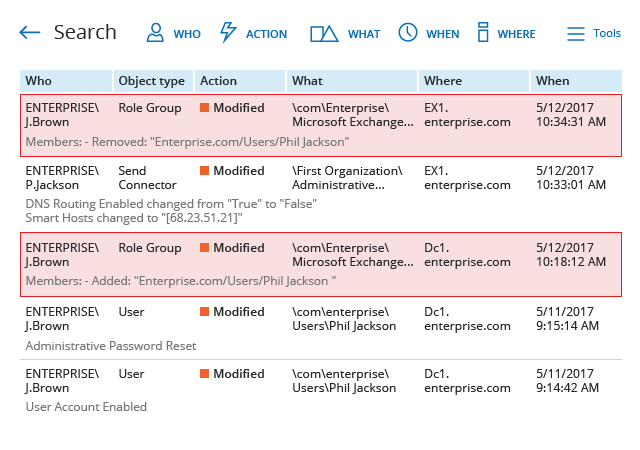Click Dc1.enterprise.com in the 10:18:12 row
Viewport: 640px width, 450px height.
coord(467,255)
